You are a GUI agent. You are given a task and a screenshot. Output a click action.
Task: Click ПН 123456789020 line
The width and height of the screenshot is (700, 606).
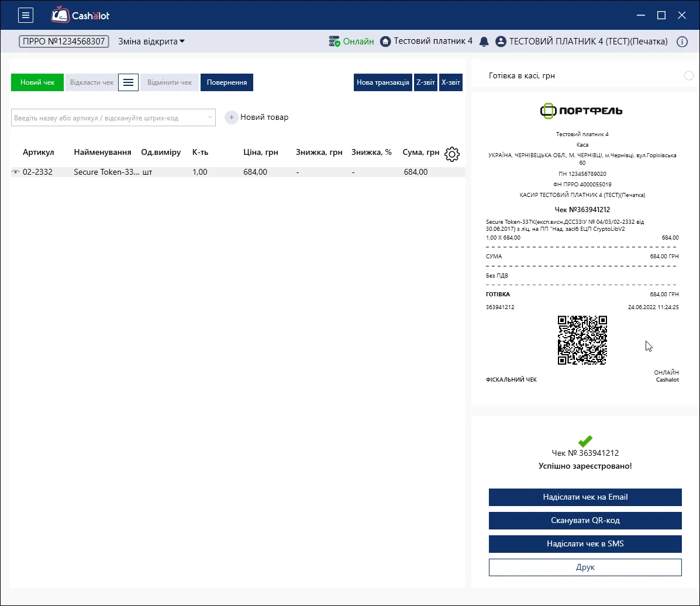pos(582,174)
